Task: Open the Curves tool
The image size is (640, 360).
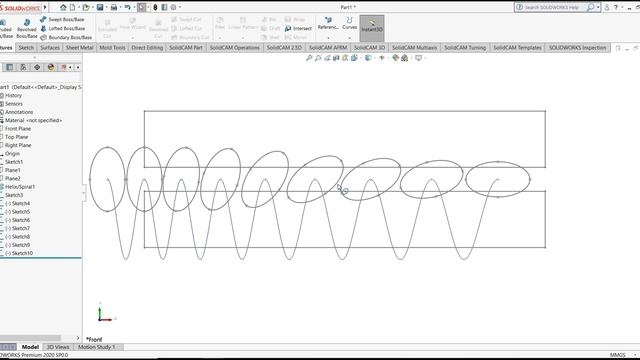Action: 349,23
